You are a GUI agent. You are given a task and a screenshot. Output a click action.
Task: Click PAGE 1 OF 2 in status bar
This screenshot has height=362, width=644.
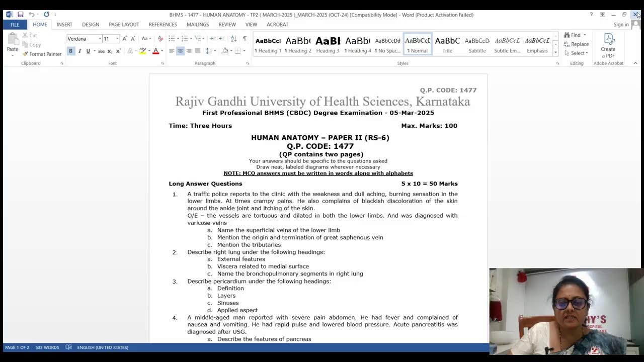tap(17, 347)
